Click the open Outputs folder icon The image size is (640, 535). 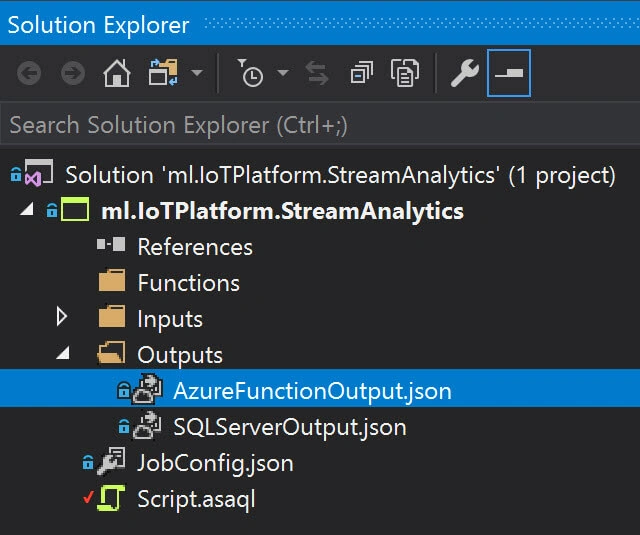pos(111,353)
